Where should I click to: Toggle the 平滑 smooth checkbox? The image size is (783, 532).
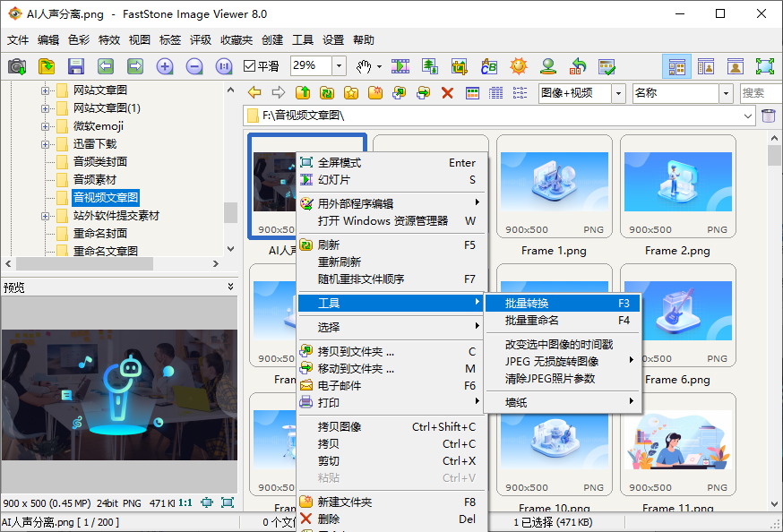250,66
